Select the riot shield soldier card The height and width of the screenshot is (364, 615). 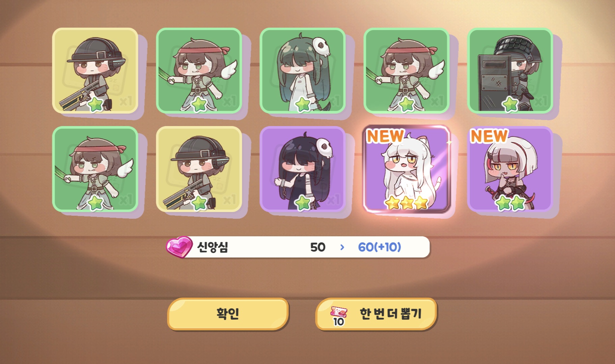[x=510, y=71]
